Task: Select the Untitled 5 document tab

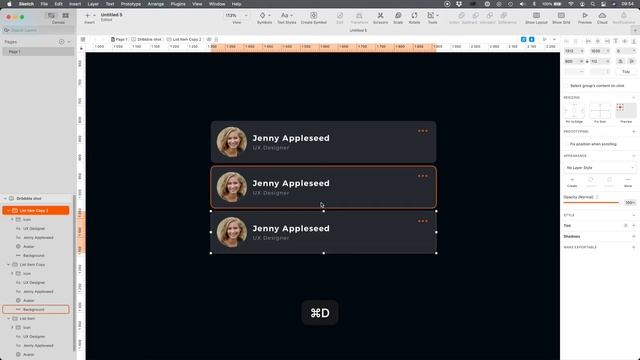Action: pyautogui.click(x=358, y=30)
